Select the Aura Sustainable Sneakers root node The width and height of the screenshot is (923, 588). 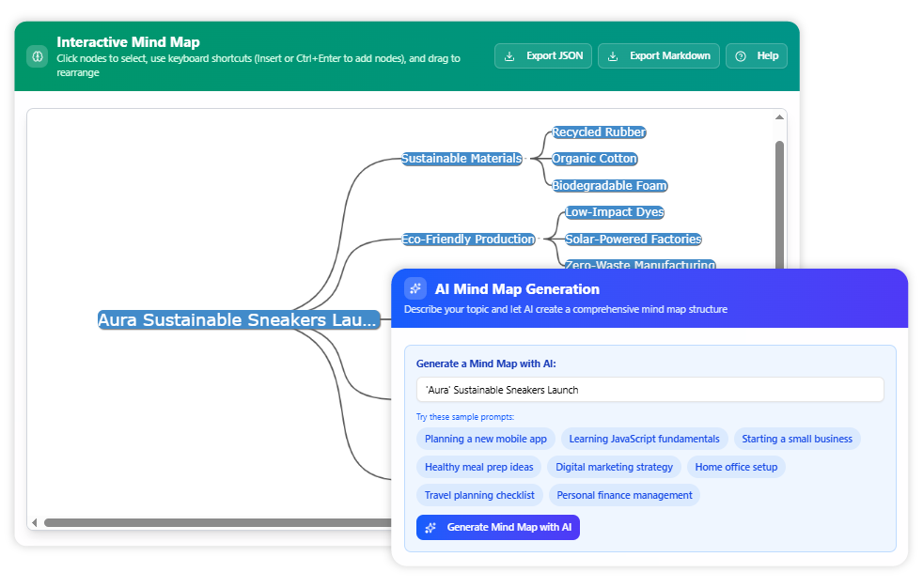239,320
